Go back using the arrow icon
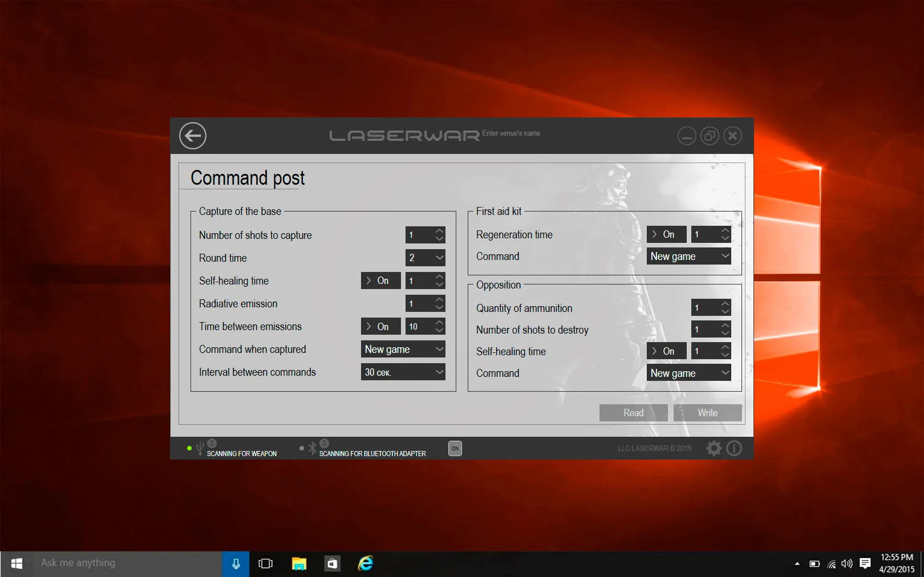This screenshot has width=924, height=577. point(193,136)
